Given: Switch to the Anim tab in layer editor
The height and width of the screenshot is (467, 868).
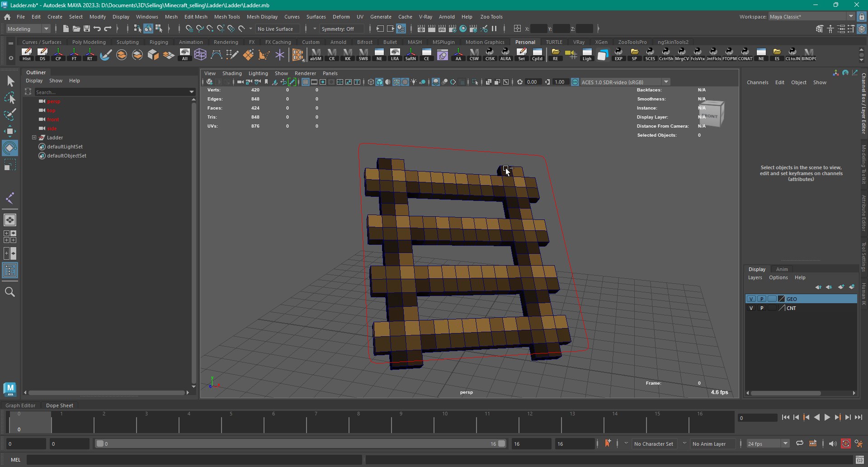Looking at the screenshot, I should (x=782, y=269).
